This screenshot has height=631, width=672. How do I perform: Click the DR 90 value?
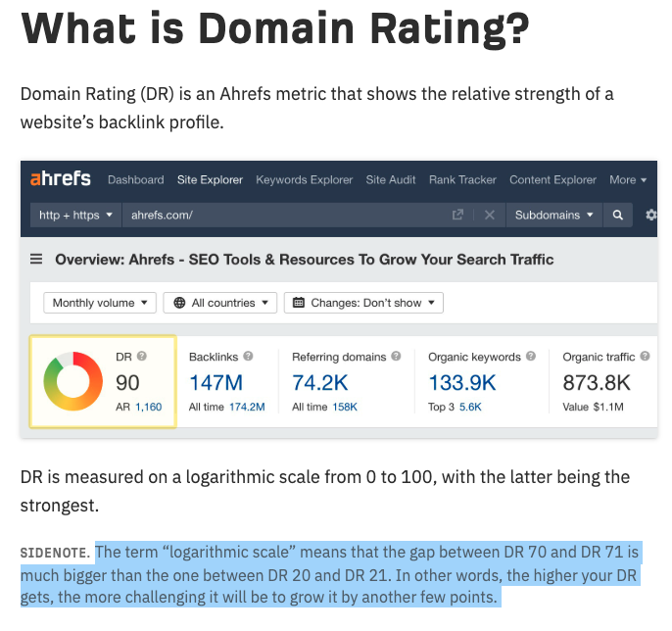127,382
